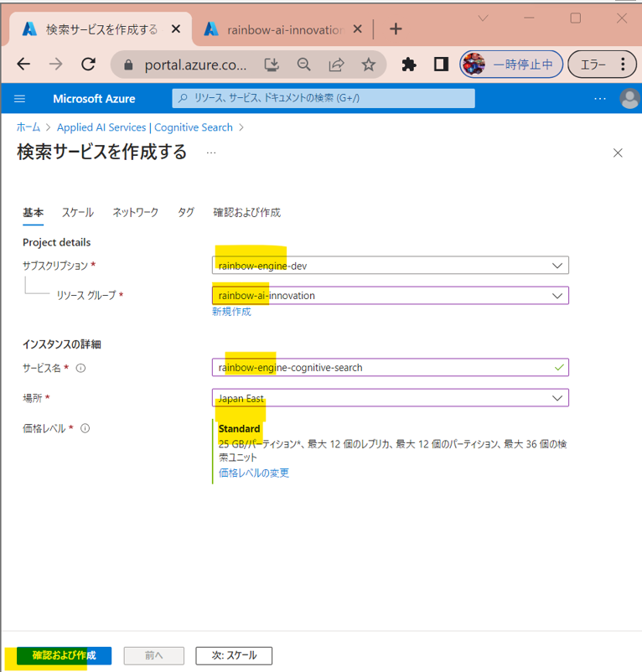The width and height of the screenshot is (642, 672).
Task: Click the Standard pricing tier text
Action: tap(239, 428)
